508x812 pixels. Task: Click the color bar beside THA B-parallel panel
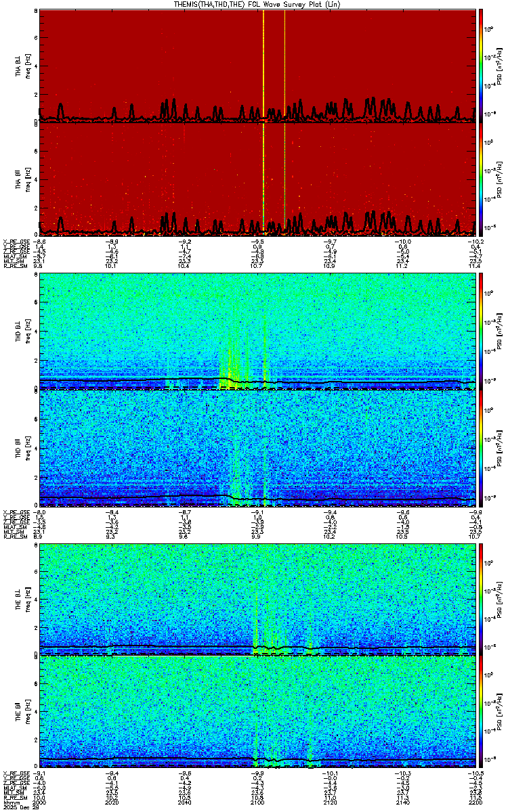click(x=482, y=179)
